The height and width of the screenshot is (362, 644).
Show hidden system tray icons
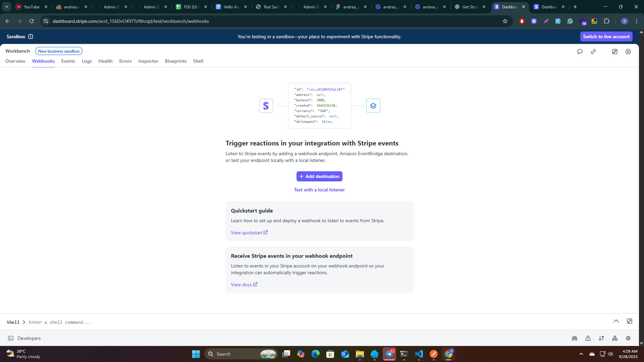[x=581, y=354]
